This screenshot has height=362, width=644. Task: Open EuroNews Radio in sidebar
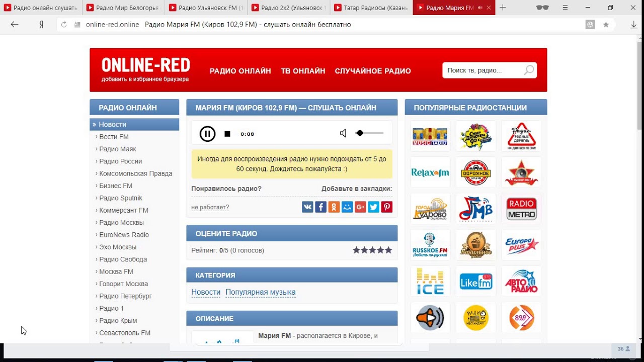point(124,235)
